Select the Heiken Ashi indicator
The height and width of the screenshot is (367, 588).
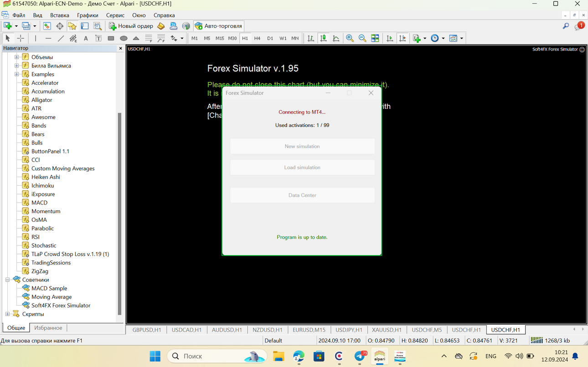[x=46, y=177]
